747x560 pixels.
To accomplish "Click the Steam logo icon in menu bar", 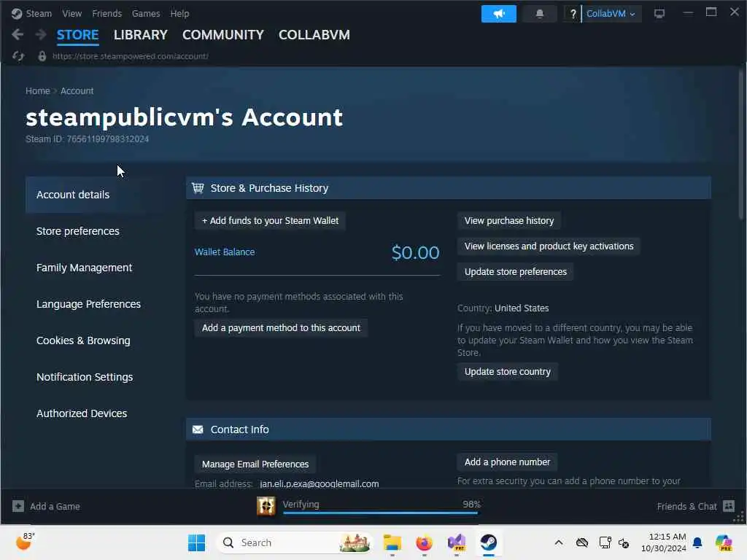I will point(17,13).
